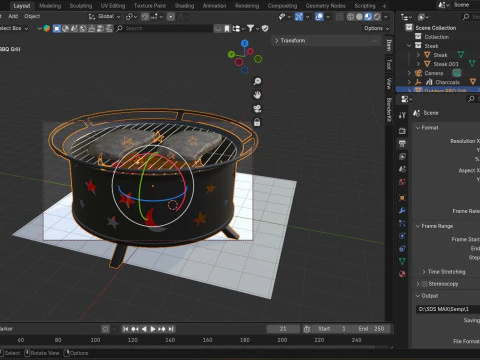Open the Add menu
The height and width of the screenshot is (360, 480).
13,16
